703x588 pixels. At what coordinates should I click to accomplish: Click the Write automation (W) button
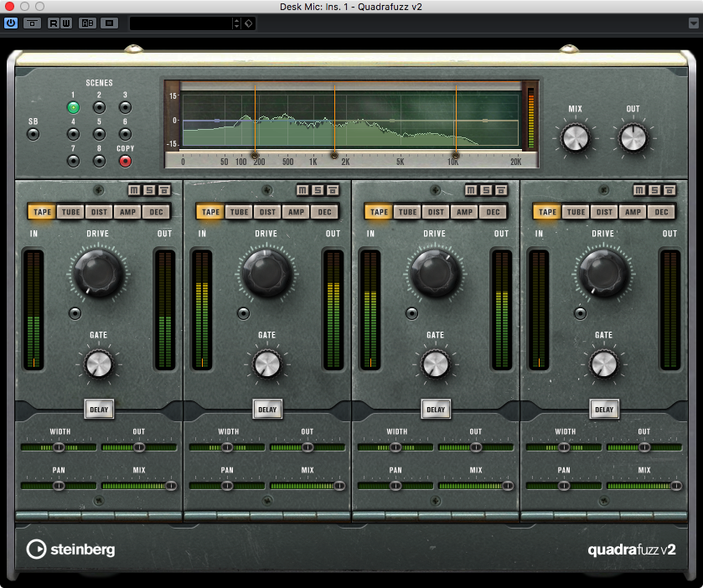point(66,23)
